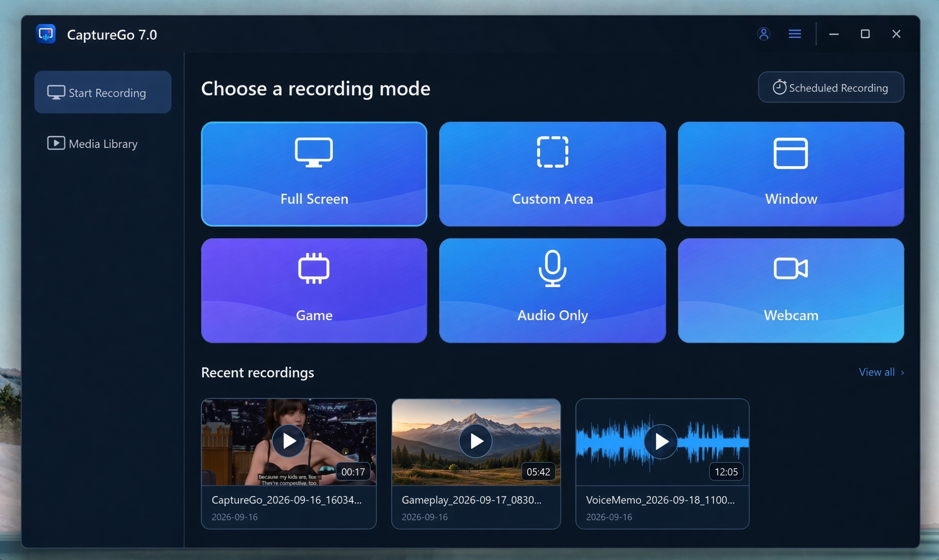The width and height of the screenshot is (939, 560).
Task: Close the CaptureGo window
Action: pyautogui.click(x=896, y=34)
